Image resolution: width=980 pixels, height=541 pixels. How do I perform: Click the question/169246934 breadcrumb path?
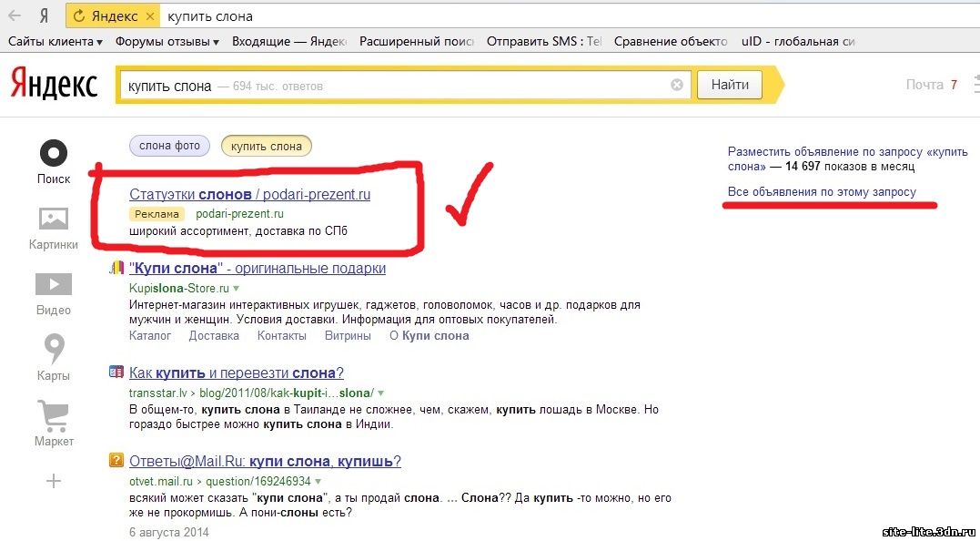click(258, 482)
